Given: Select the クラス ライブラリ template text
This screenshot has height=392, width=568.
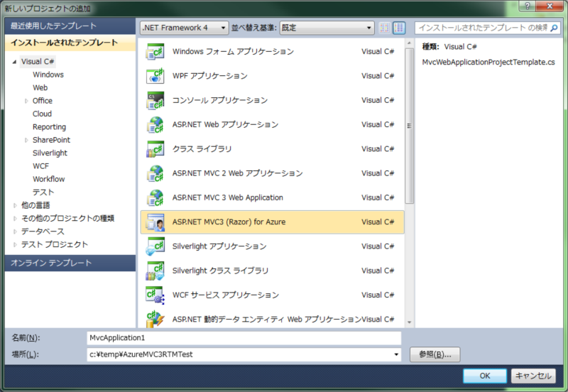Looking at the screenshot, I should point(202,148).
